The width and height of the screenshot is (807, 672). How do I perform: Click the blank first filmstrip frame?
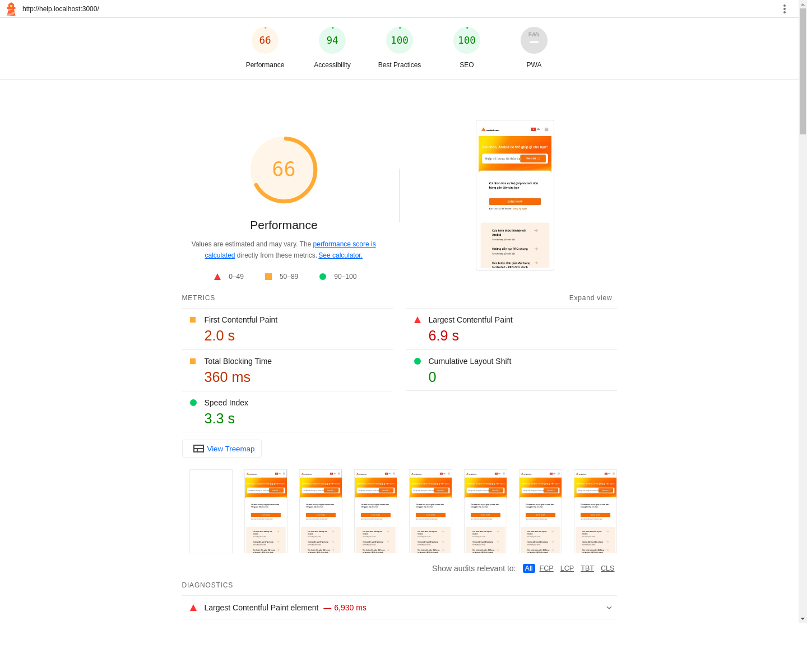[x=211, y=511]
